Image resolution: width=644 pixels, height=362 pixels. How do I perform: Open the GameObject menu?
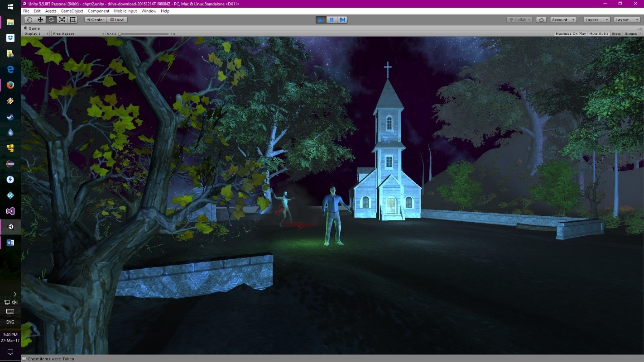(x=72, y=11)
